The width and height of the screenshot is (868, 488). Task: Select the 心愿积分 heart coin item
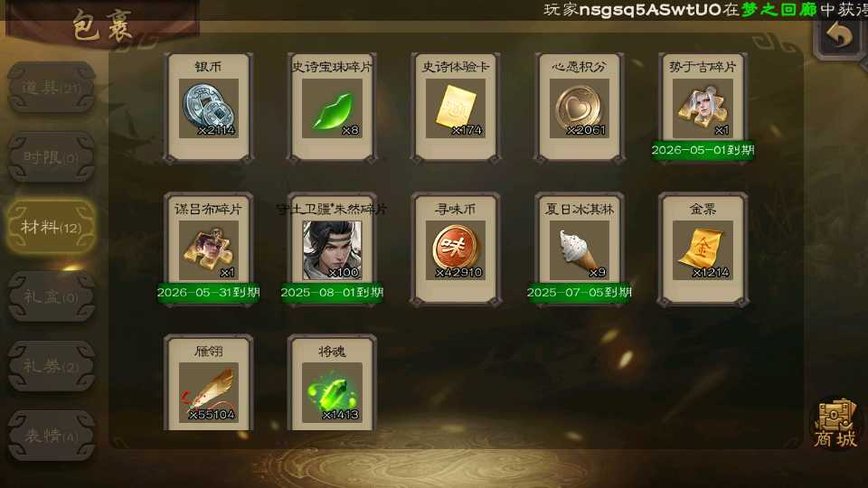pos(579,108)
